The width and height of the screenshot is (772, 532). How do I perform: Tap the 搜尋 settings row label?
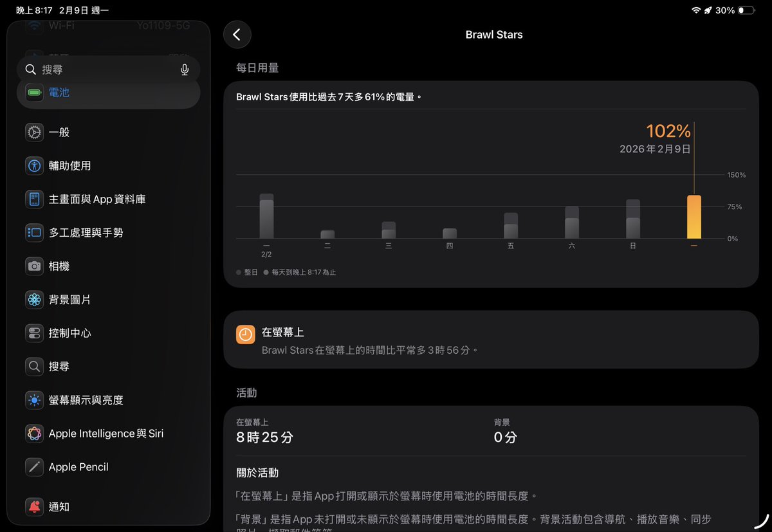pyautogui.click(x=59, y=367)
